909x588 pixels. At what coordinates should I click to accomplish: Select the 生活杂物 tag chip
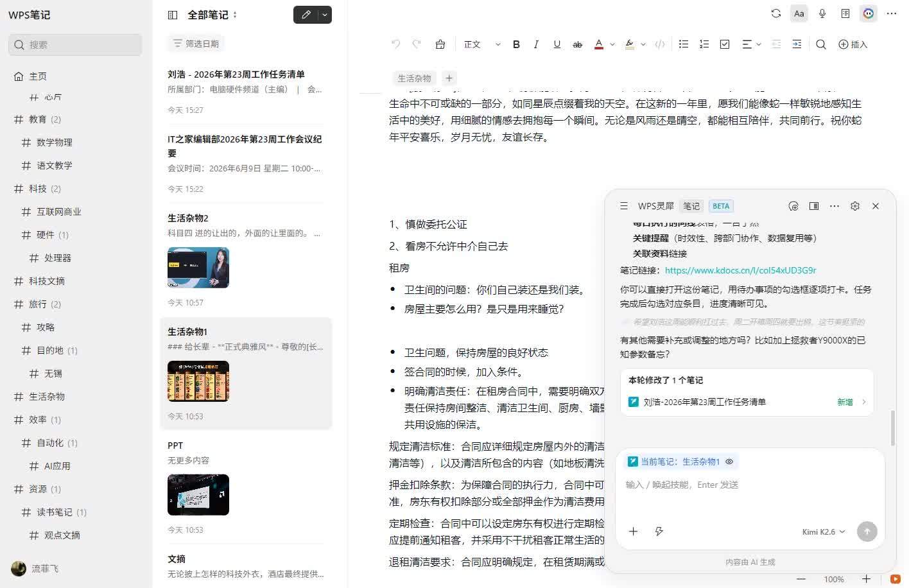pyautogui.click(x=414, y=78)
